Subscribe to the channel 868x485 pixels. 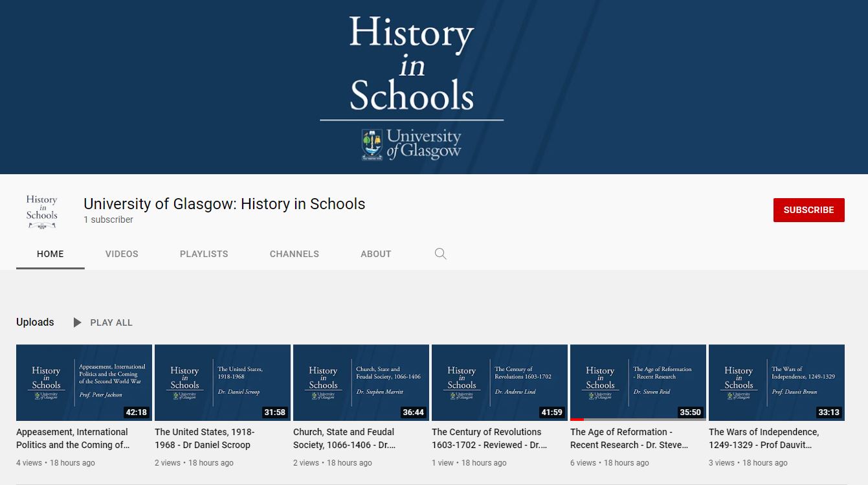pyautogui.click(x=808, y=210)
